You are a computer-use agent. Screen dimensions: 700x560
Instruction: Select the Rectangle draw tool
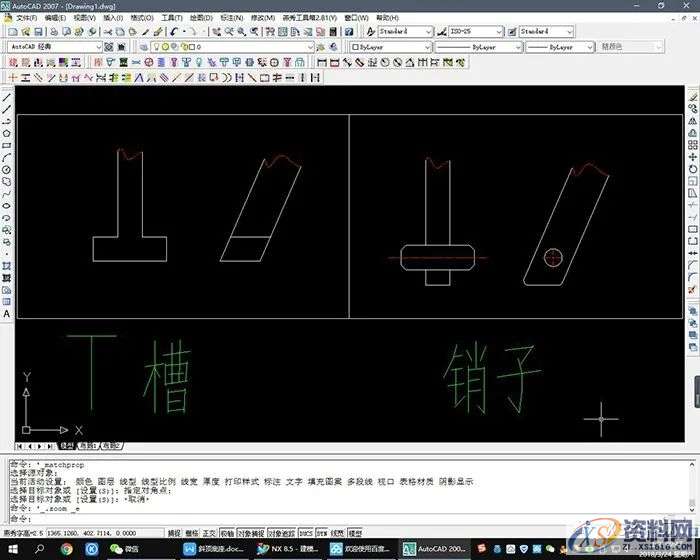(x=7, y=146)
